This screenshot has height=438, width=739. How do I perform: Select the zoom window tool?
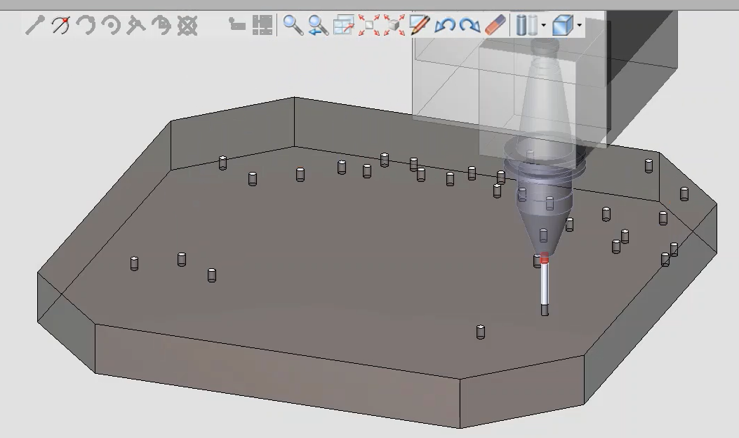(x=344, y=25)
